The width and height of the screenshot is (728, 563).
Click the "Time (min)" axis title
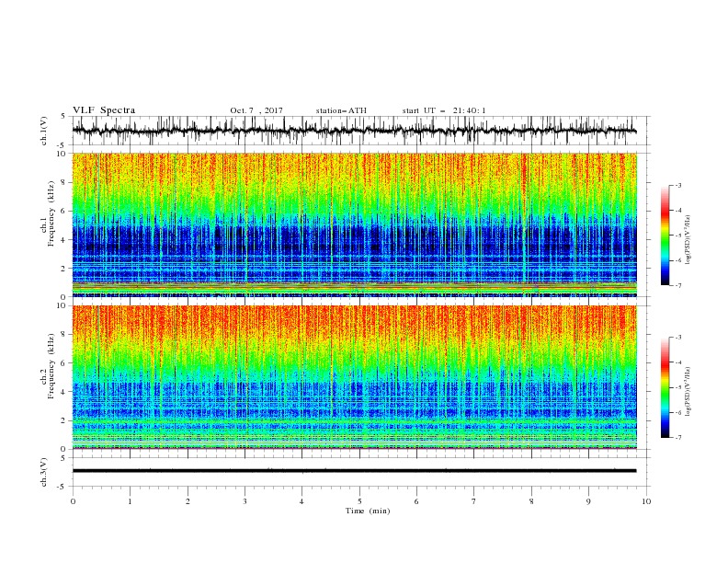coord(368,511)
